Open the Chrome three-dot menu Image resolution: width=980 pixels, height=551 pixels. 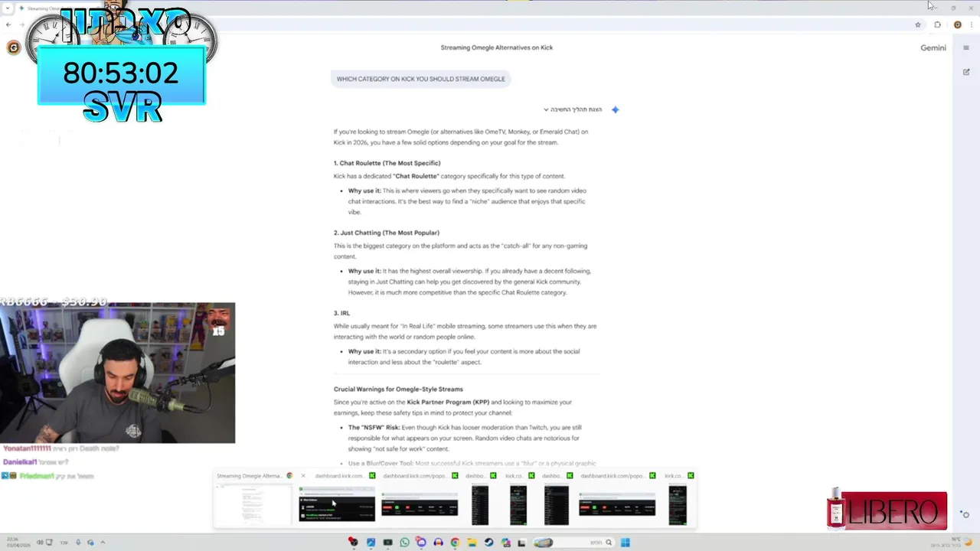coord(972,24)
